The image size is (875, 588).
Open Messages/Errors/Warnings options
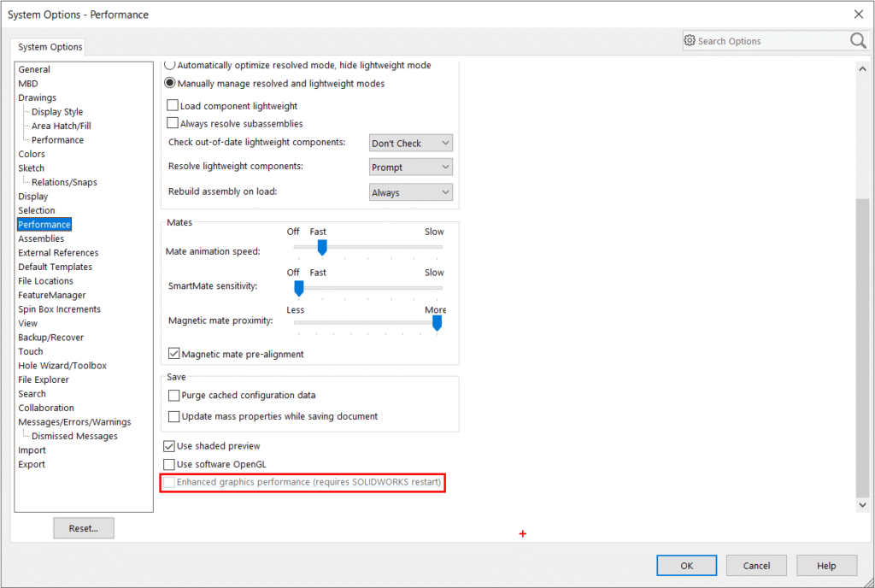pos(74,421)
